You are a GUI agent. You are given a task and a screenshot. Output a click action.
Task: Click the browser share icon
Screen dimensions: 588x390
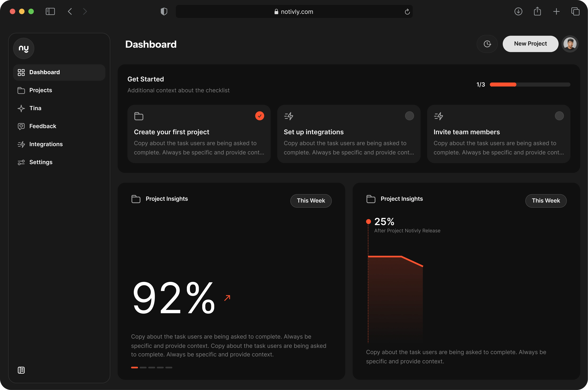[537, 11]
